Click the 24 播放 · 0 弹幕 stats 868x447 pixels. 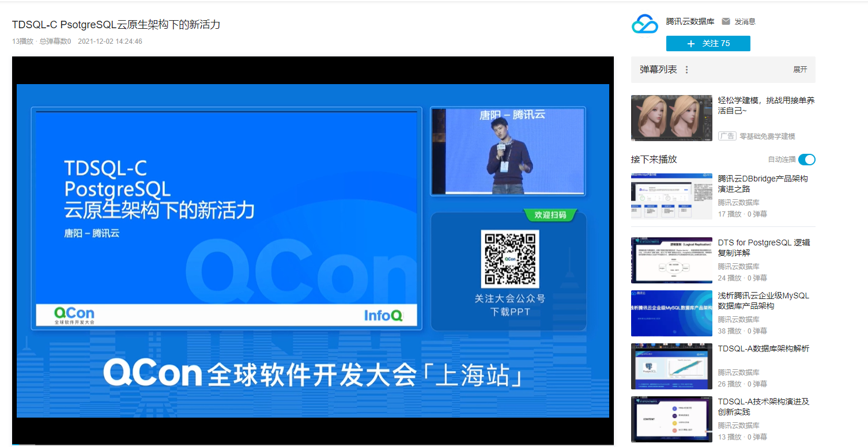[x=742, y=278]
